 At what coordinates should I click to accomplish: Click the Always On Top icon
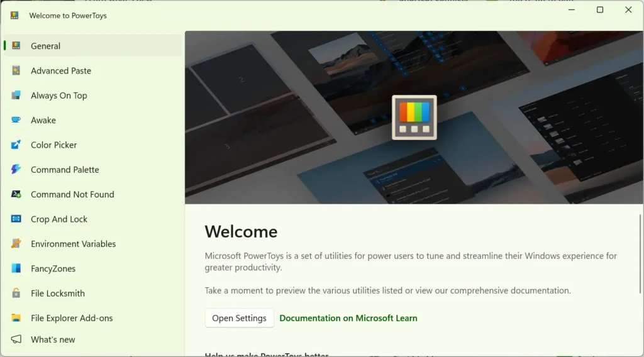click(16, 95)
